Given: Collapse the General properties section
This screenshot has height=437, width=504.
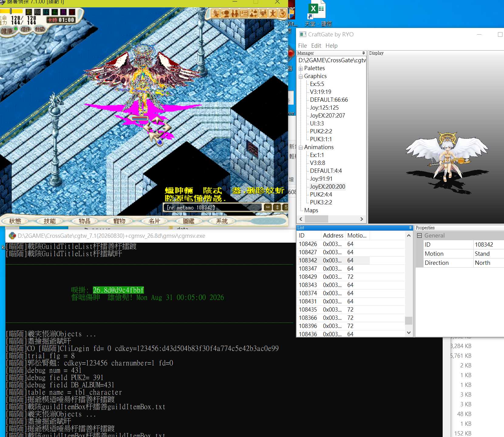Looking at the screenshot, I should [419, 235].
